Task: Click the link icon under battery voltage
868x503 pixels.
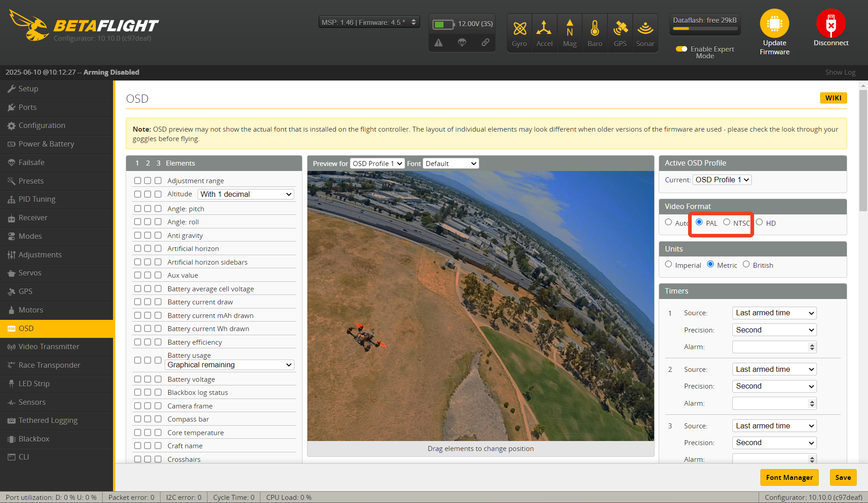Action: pos(486,42)
